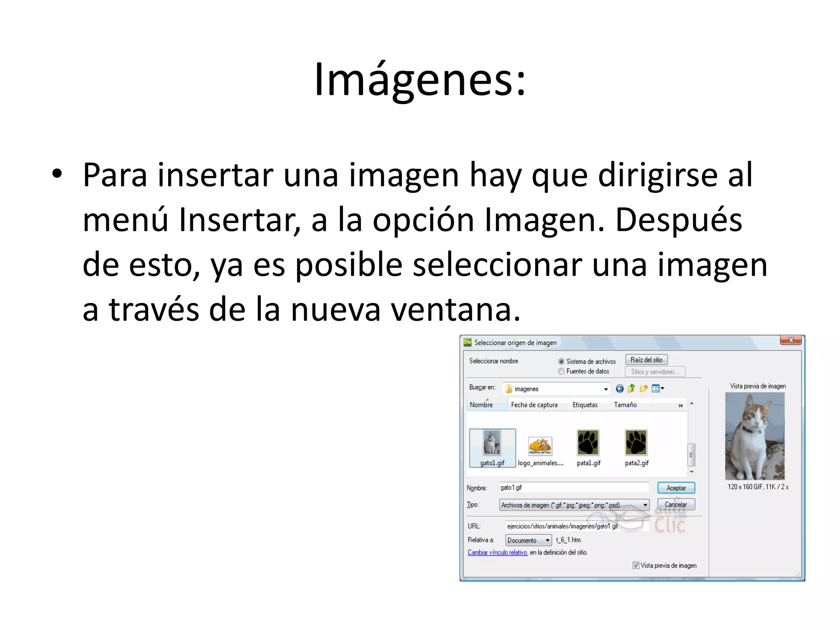This screenshot has height=630, width=840.
Task: Click the text 120 x 160 GIF, 11K / 2 s
Action: pyautogui.click(x=758, y=487)
